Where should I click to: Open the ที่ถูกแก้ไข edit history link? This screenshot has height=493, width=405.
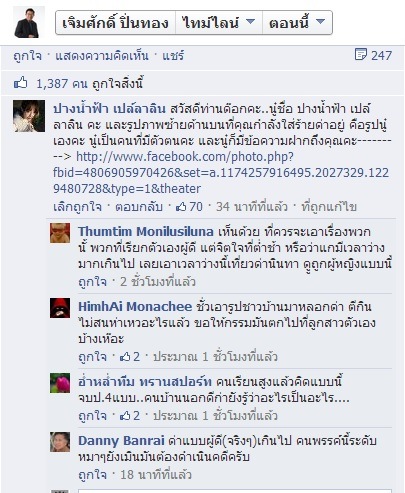(x=329, y=207)
